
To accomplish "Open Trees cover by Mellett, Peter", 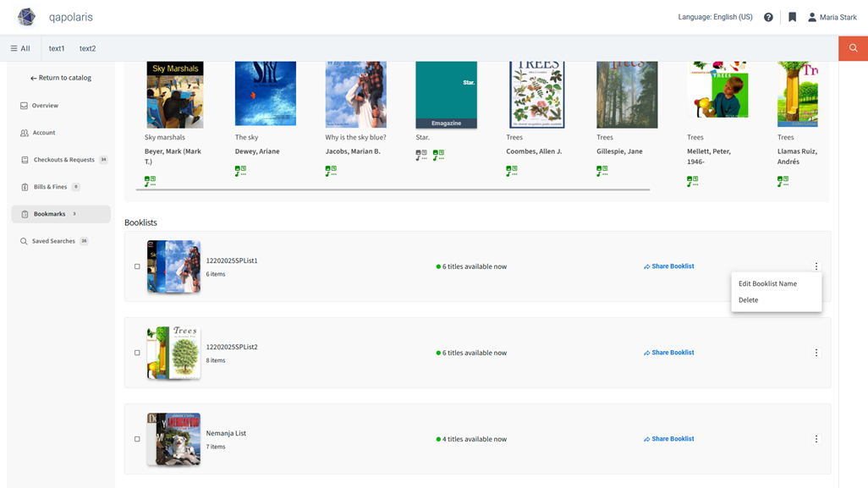I will click(717, 90).
